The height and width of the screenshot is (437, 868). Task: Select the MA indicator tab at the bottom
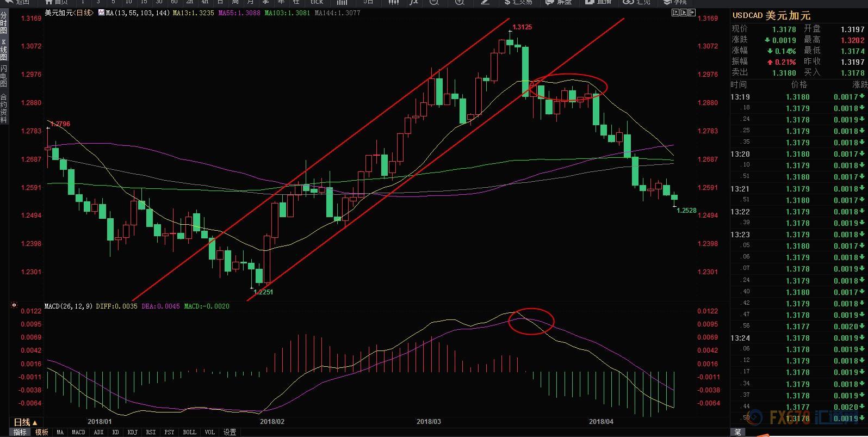pyautogui.click(x=60, y=432)
